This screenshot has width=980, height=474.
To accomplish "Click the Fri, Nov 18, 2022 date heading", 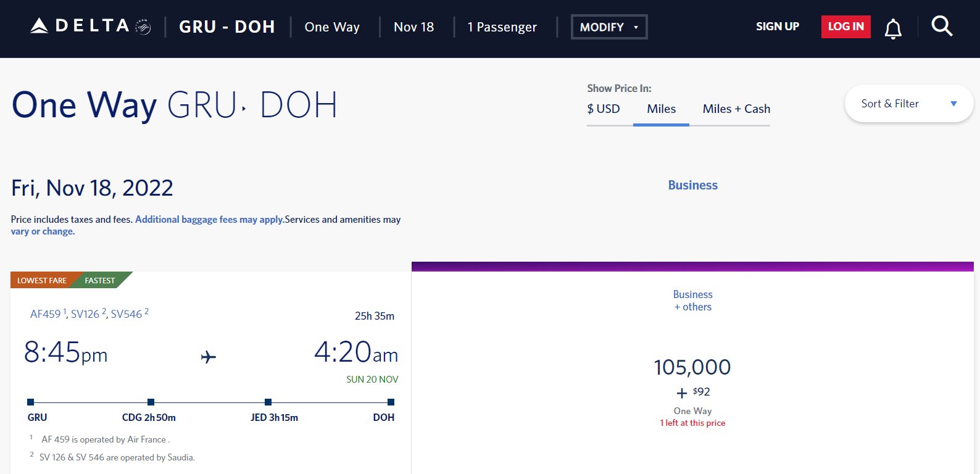I will (x=92, y=188).
